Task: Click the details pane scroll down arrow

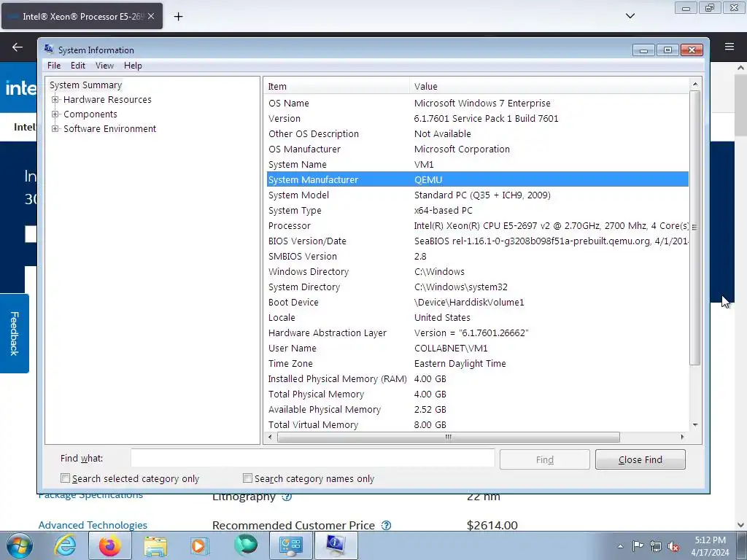Action: coord(695,425)
